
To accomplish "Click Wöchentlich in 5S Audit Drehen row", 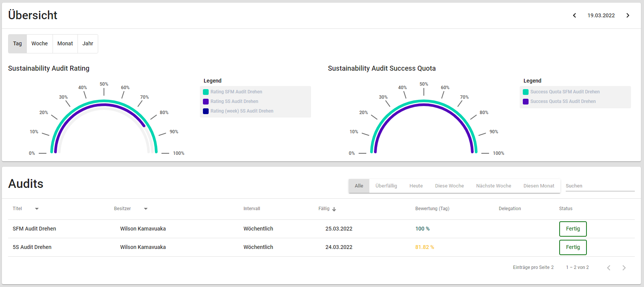I will (x=258, y=247).
